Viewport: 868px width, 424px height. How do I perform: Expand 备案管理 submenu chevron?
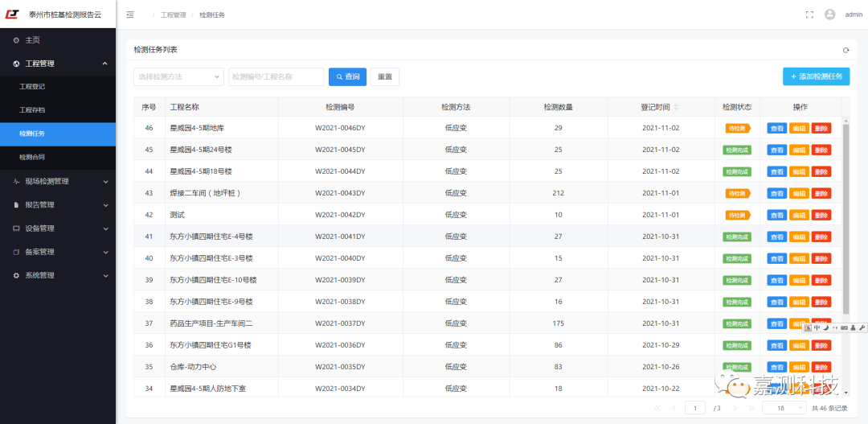pos(105,252)
